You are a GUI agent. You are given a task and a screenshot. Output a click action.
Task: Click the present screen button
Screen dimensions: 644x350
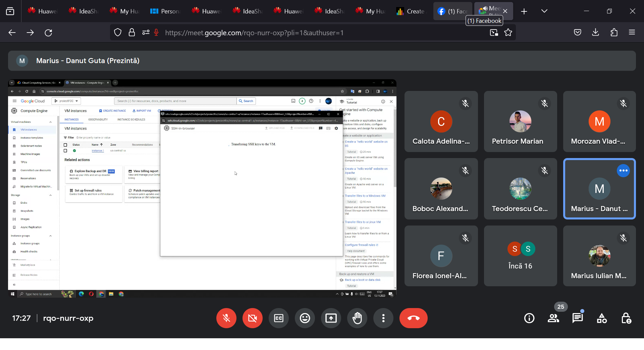click(x=331, y=318)
